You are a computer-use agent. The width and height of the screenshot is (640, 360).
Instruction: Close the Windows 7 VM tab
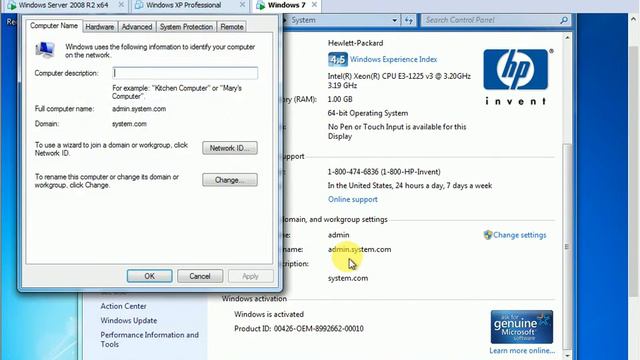[314, 5]
